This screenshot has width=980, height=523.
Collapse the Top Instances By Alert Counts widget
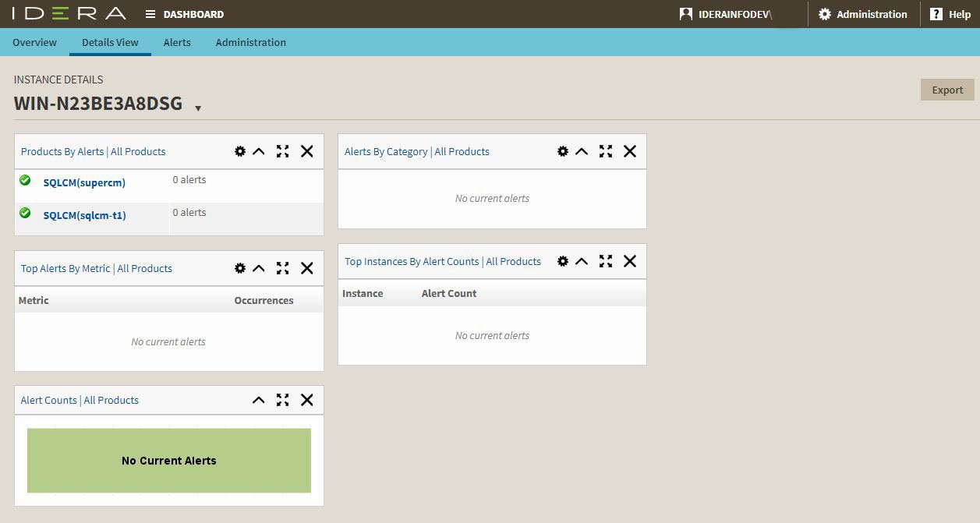pos(582,261)
